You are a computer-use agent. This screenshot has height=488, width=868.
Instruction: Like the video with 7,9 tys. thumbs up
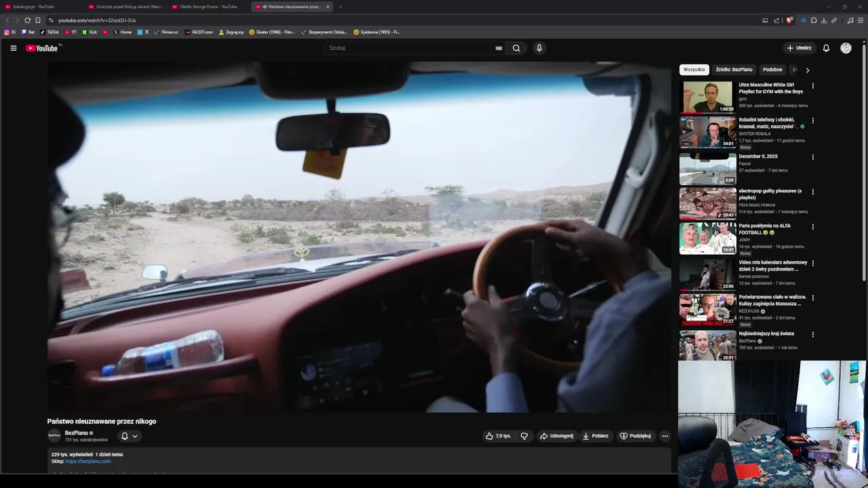coord(498,436)
